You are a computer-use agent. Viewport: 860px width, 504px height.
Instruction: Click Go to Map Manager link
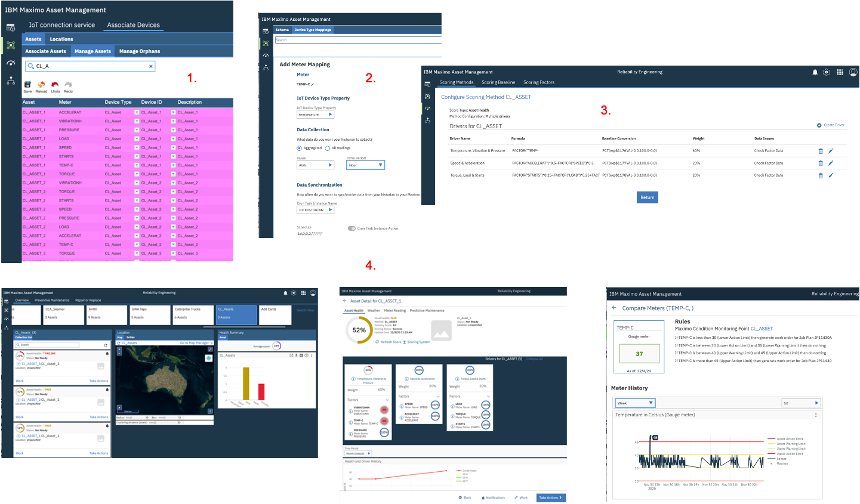pos(196,343)
